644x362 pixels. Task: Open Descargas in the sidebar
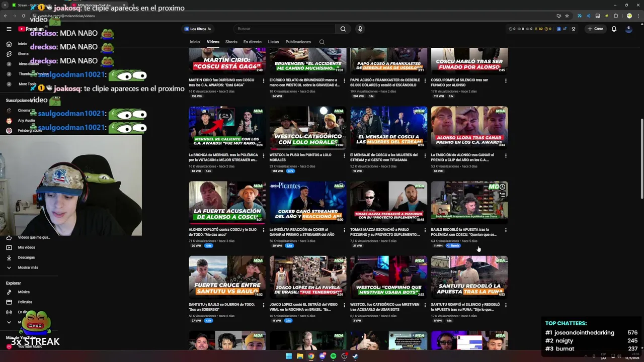(22, 257)
